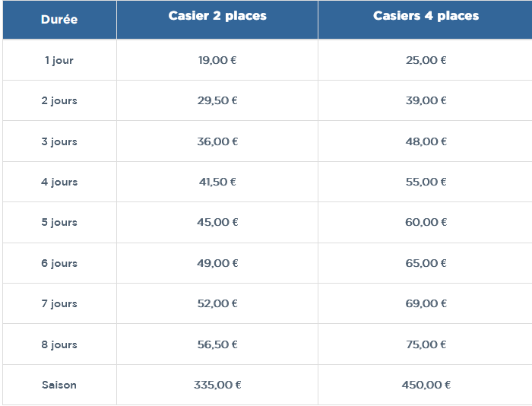Select the Saison row label
Screen dimensions: 532x406
59,385
